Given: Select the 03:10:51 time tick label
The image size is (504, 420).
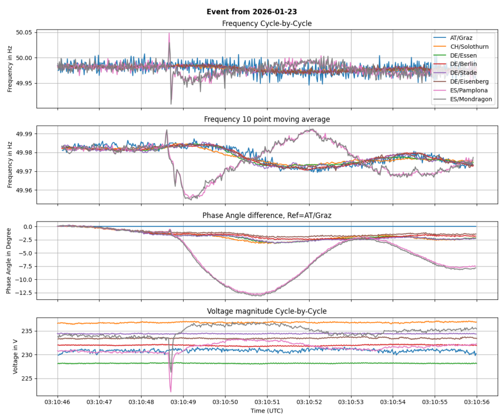Looking at the screenshot, I should 267,402.
